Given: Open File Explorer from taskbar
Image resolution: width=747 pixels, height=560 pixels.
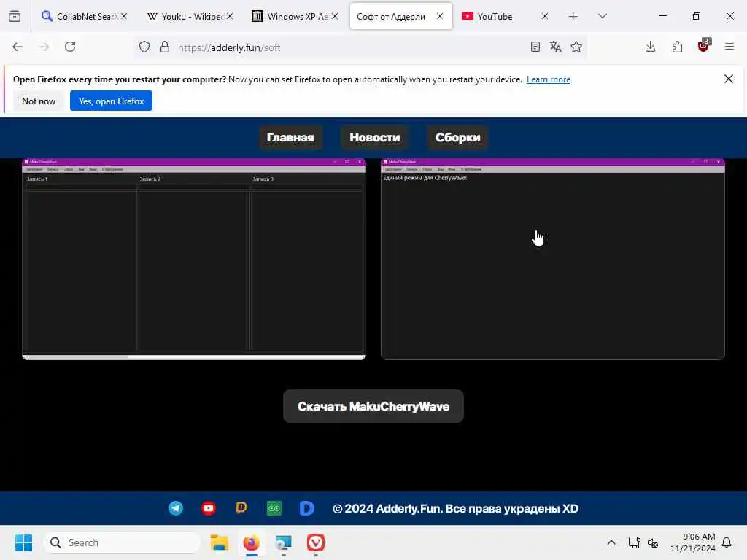Looking at the screenshot, I should click(220, 542).
